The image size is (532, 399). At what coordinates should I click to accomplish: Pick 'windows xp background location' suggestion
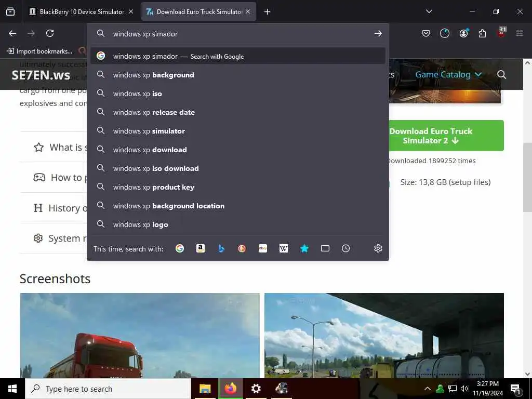click(x=238, y=206)
